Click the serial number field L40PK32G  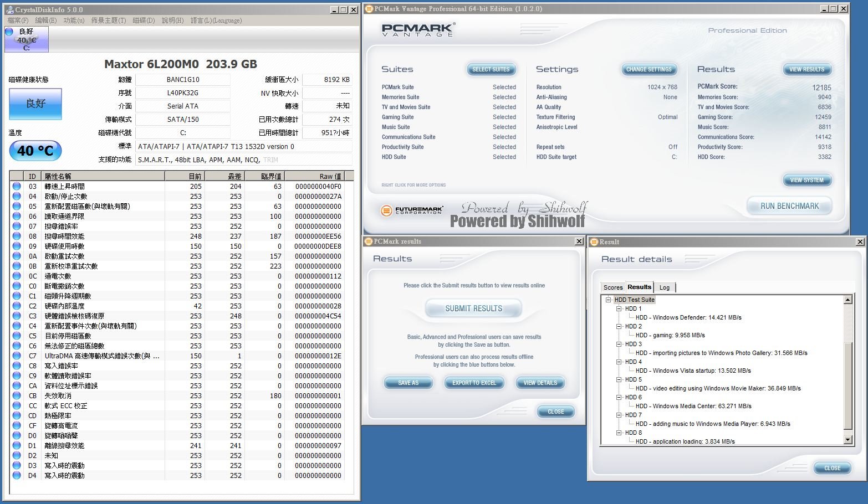183,93
